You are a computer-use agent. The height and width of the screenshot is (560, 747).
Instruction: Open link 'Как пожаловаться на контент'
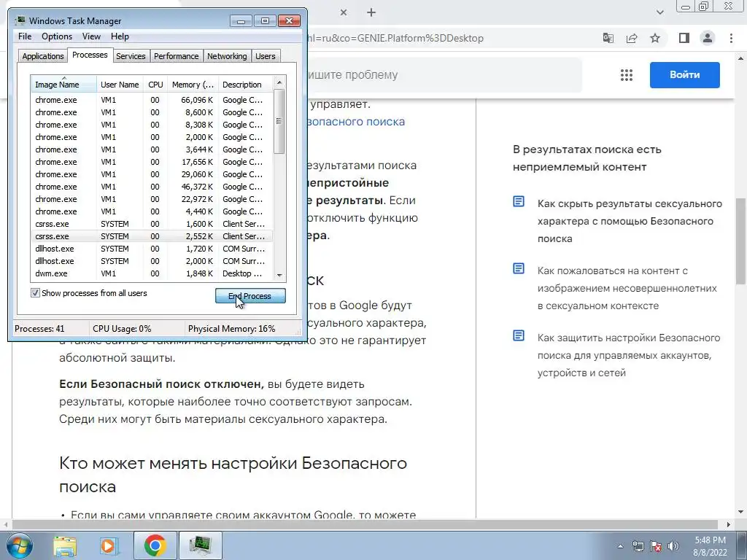point(627,288)
